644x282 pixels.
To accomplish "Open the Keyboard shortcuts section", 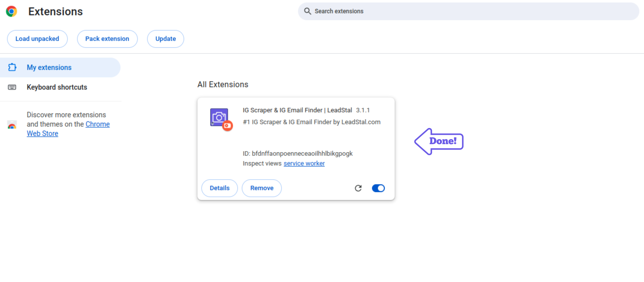I will [x=57, y=87].
